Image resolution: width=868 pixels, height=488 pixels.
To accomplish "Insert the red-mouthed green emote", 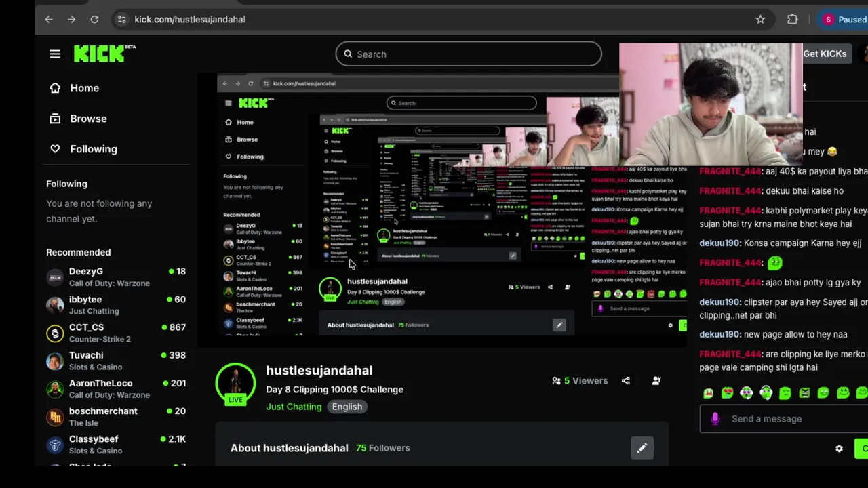I will (x=708, y=392).
